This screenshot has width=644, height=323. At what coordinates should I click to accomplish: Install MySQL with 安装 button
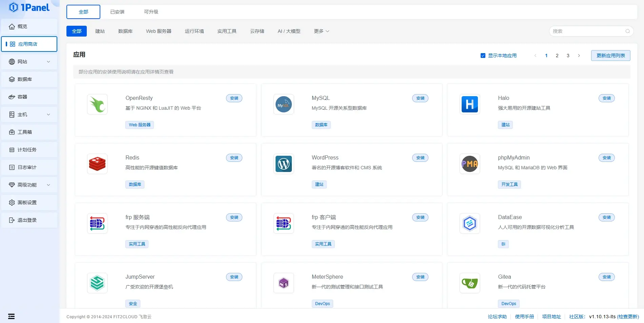coord(420,98)
